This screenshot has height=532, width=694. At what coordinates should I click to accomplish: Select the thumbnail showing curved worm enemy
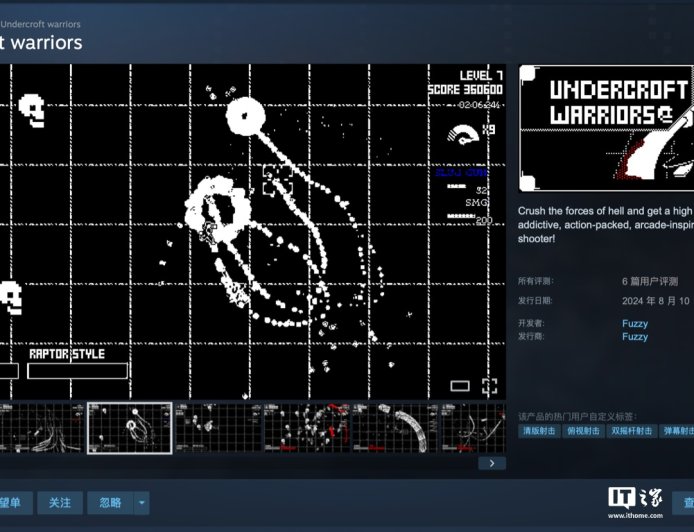click(x=395, y=428)
